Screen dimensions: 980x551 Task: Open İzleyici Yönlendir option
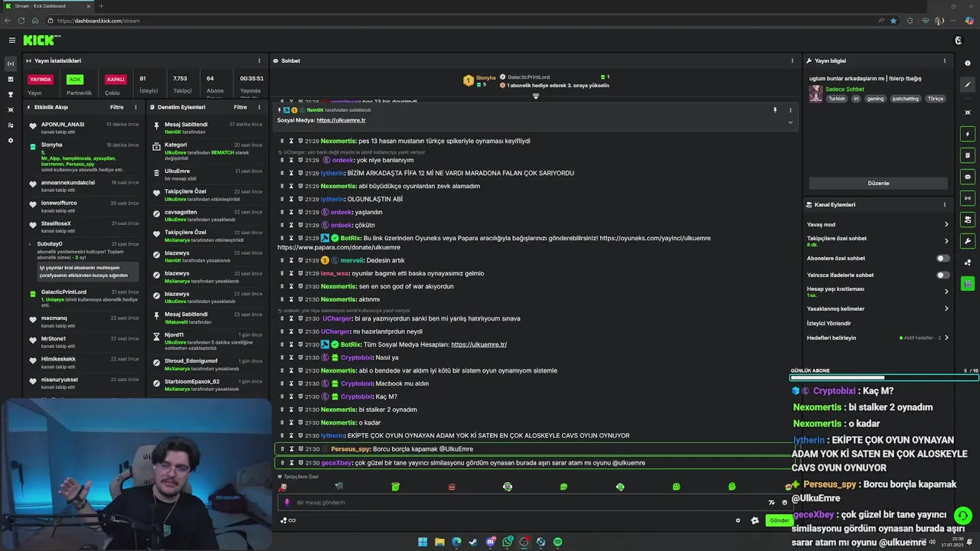[829, 323]
